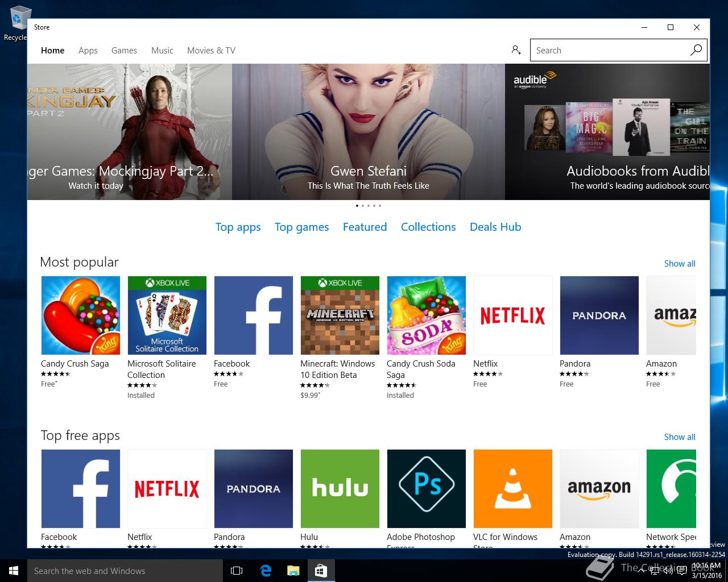Image resolution: width=728 pixels, height=582 pixels.
Task: Select the first carousel page dot
Action: click(357, 206)
